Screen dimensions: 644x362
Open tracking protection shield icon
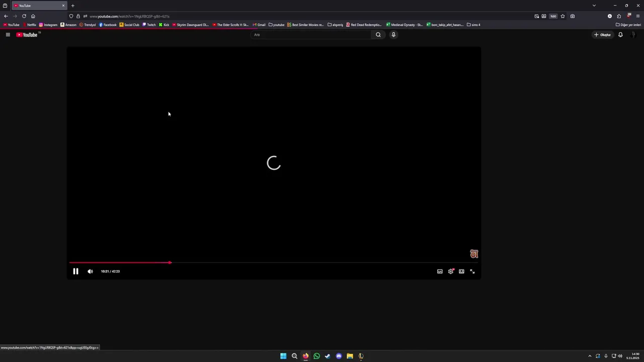tap(71, 16)
